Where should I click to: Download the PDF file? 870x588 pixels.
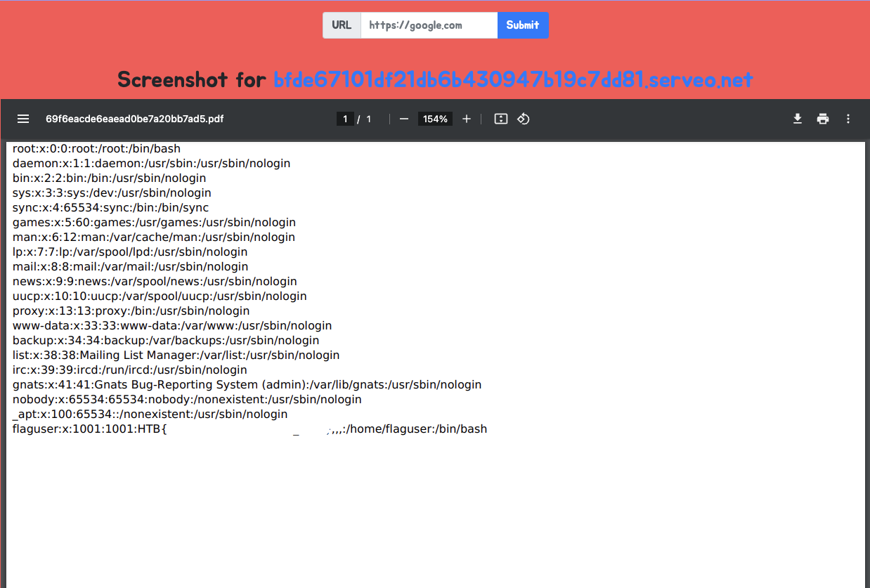[x=798, y=119]
